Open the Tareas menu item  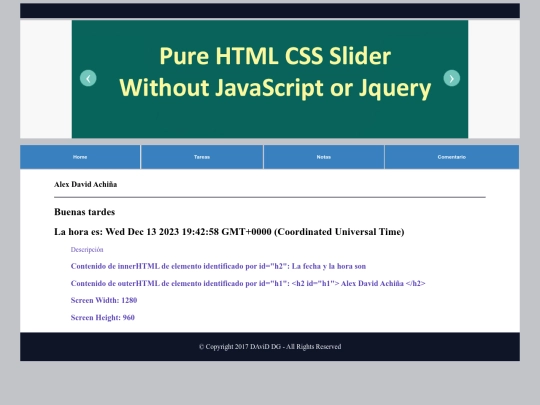pos(202,157)
